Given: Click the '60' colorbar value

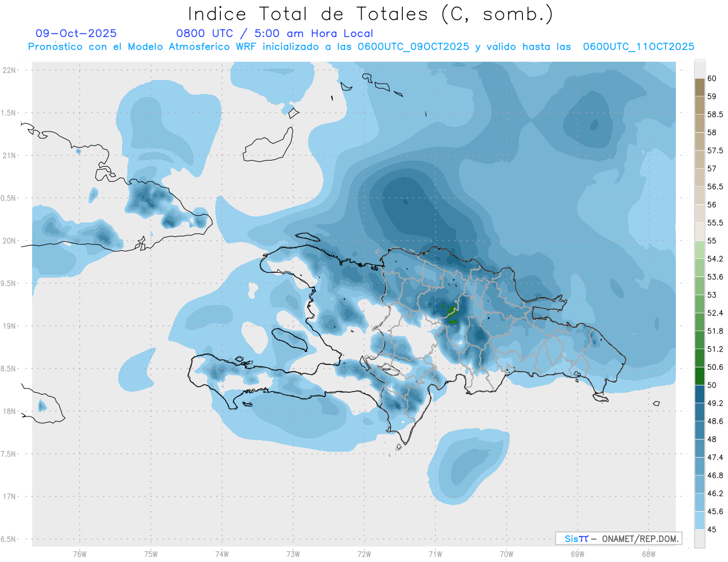Looking at the screenshot, I should (712, 79).
